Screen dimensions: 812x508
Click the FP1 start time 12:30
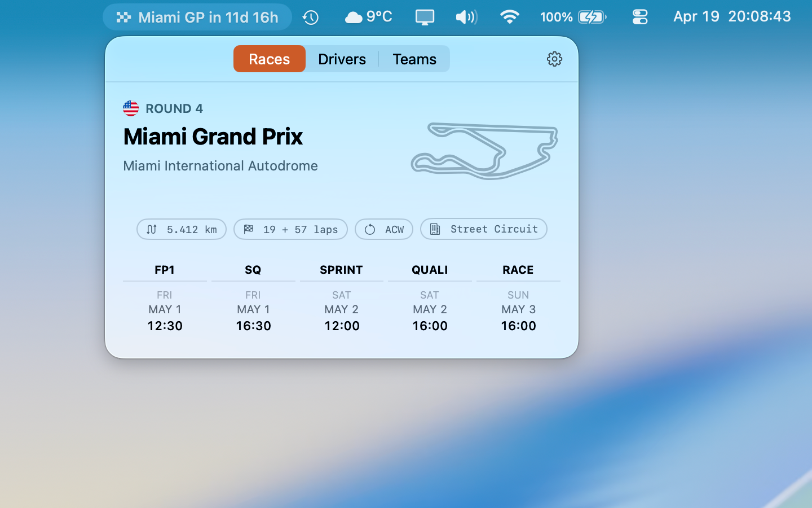(165, 326)
